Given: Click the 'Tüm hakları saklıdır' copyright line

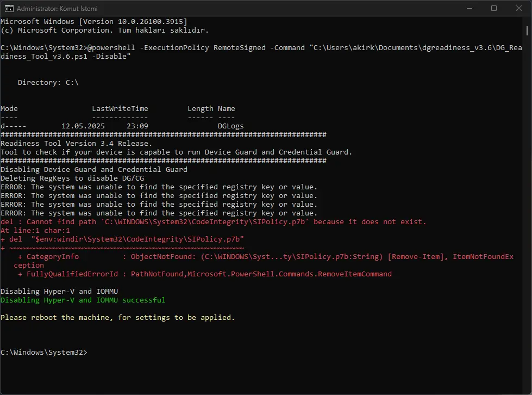Looking at the screenshot, I should [104, 30].
